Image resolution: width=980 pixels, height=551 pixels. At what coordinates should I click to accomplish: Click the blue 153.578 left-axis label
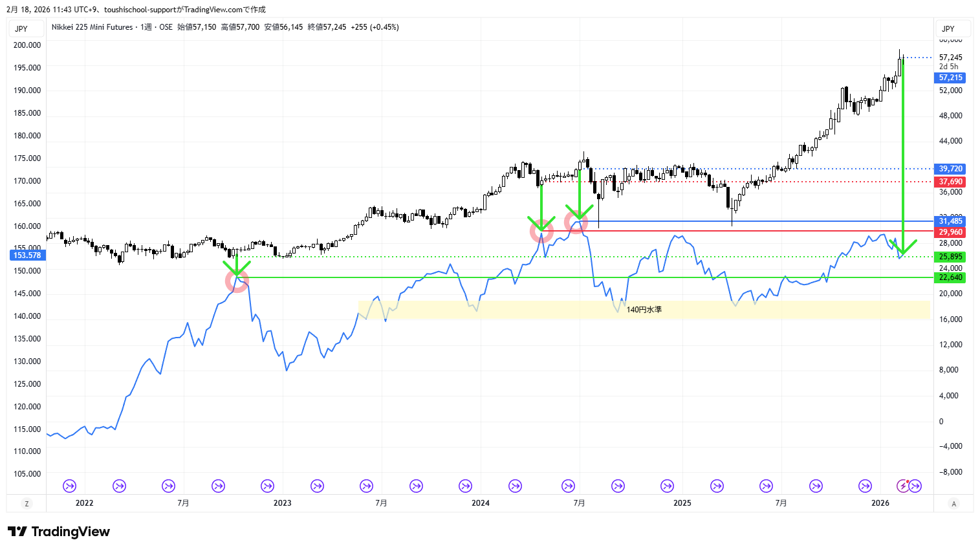27,255
